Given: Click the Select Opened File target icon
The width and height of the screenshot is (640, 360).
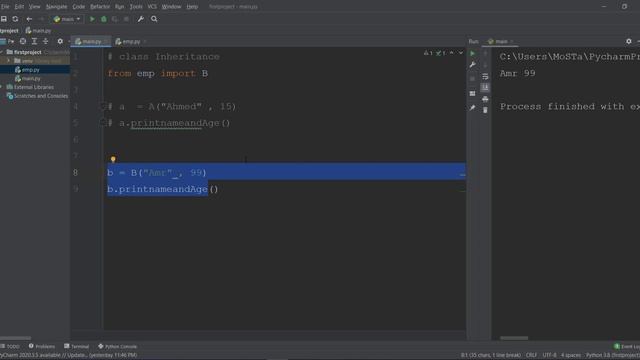Looking at the screenshot, I should point(23,41).
